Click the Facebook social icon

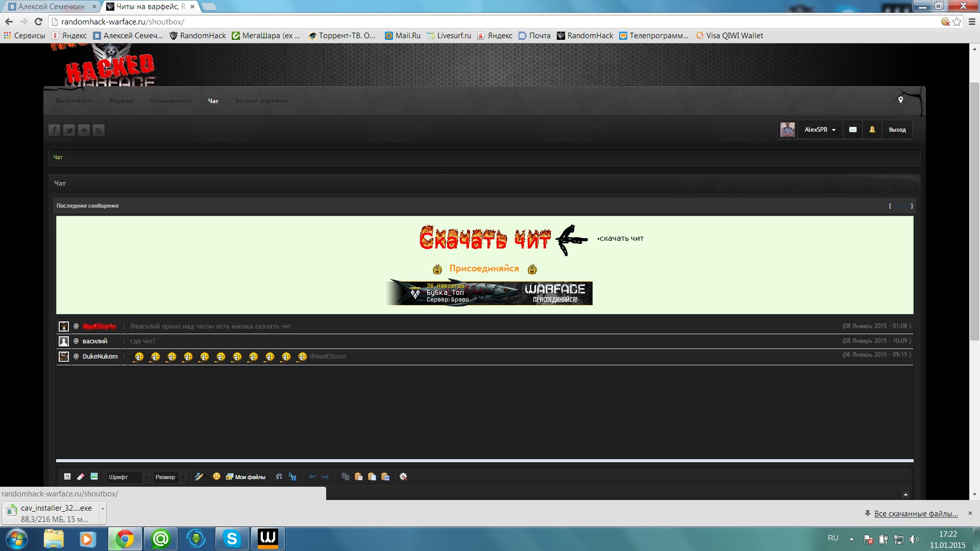point(54,130)
